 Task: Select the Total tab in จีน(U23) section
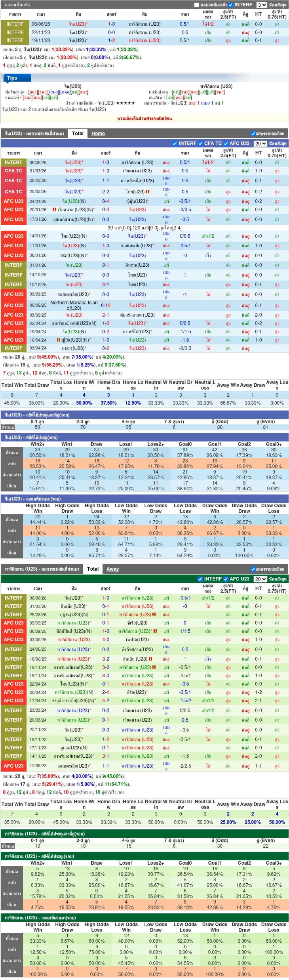point(78,134)
